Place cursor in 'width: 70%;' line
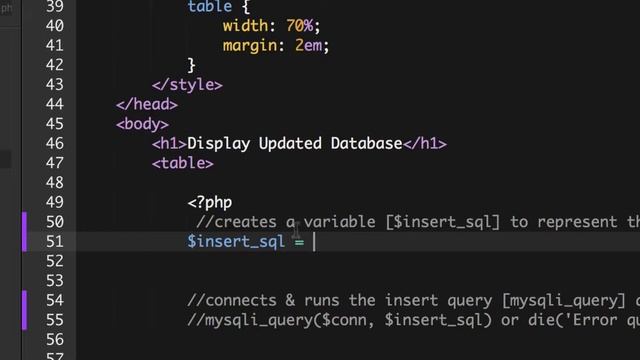 point(271,26)
